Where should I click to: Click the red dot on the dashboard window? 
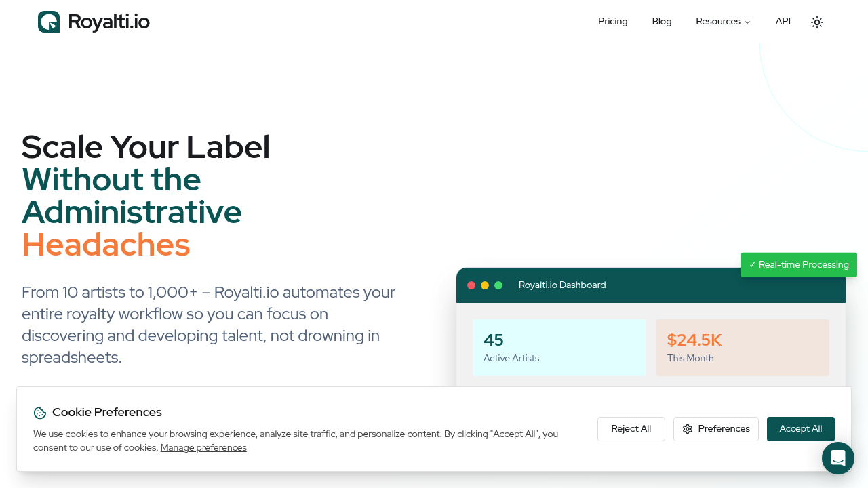tap(471, 285)
